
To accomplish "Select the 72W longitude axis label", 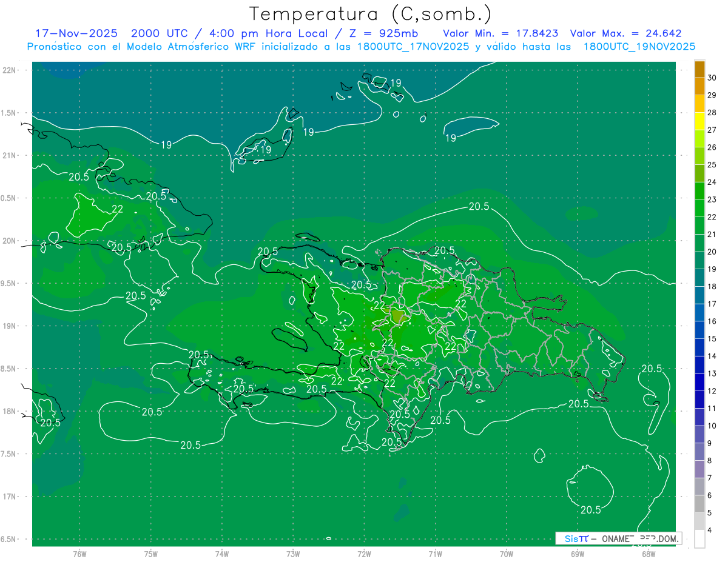I will [364, 554].
